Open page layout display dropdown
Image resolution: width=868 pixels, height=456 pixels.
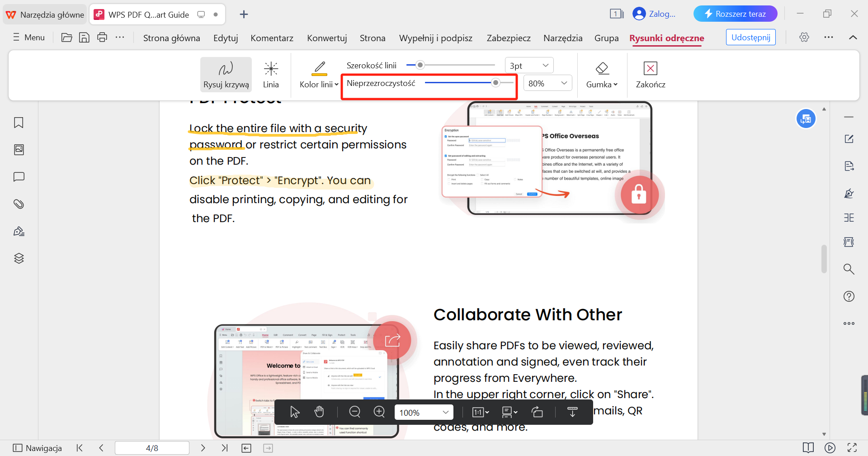[x=509, y=412]
